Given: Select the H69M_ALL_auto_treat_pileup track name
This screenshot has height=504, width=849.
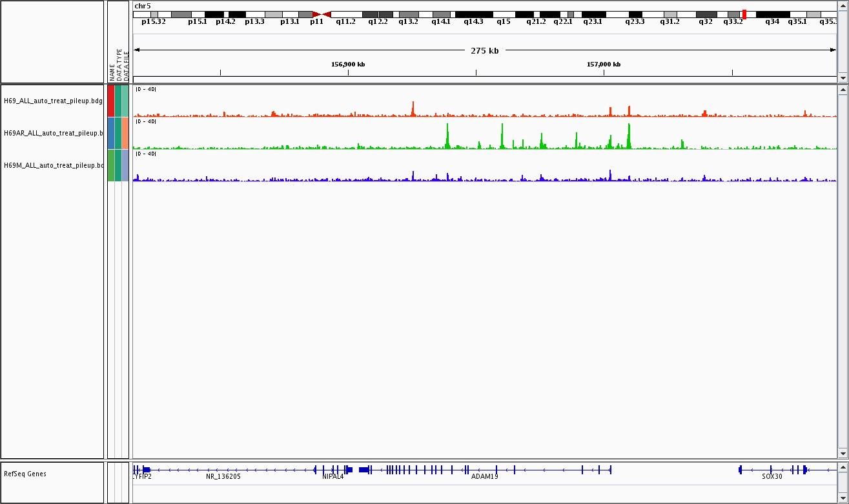Looking at the screenshot, I should click(53, 165).
